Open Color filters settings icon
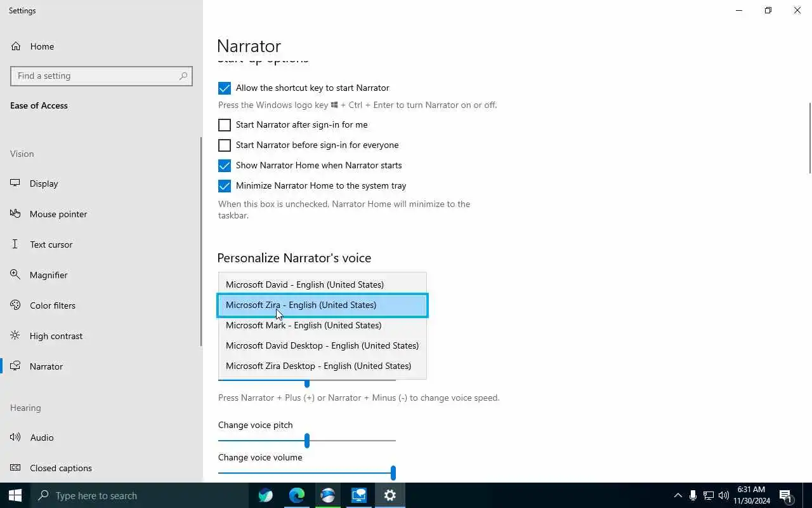The width and height of the screenshot is (812, 508). [x=16, y=305]
